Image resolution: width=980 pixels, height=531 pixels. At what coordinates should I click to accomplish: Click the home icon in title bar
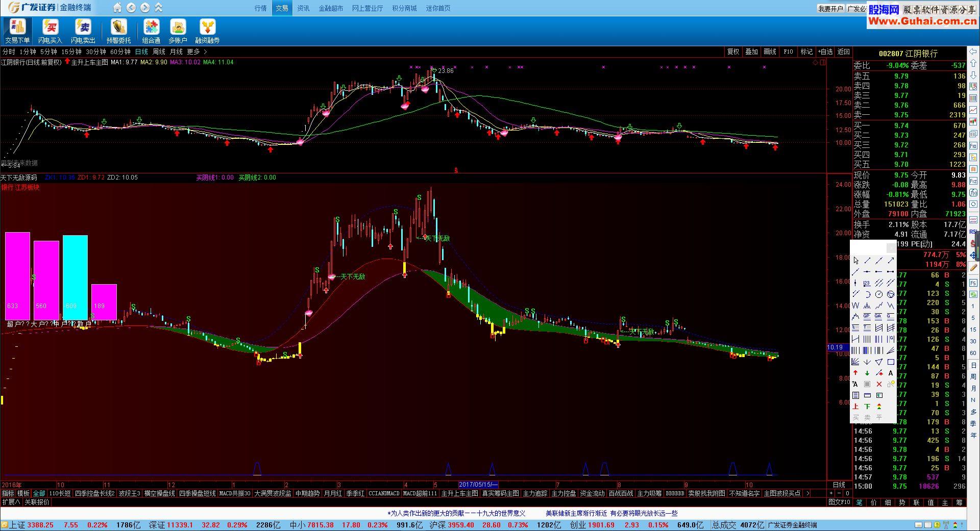(117, 8)
